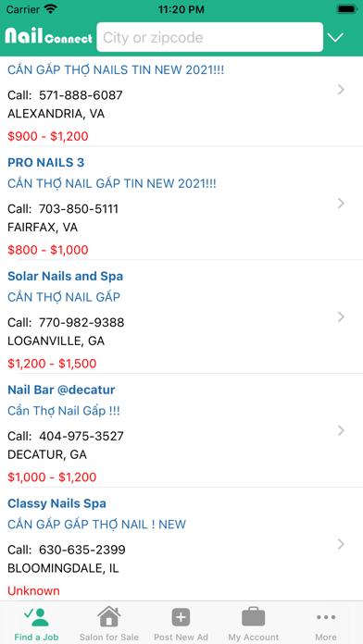Open the Find a Job tab icon
Screen dimensions: 363x644
click(x=36, y=616)
